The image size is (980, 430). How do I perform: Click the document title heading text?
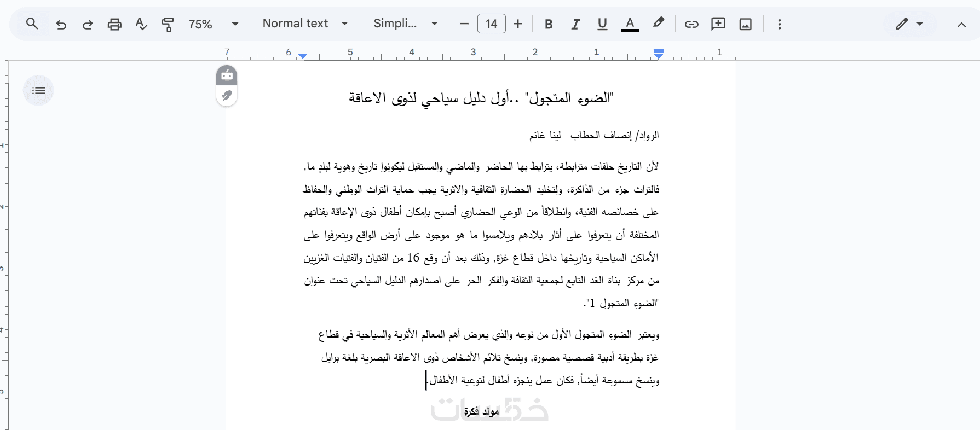[x=481, y=98]
